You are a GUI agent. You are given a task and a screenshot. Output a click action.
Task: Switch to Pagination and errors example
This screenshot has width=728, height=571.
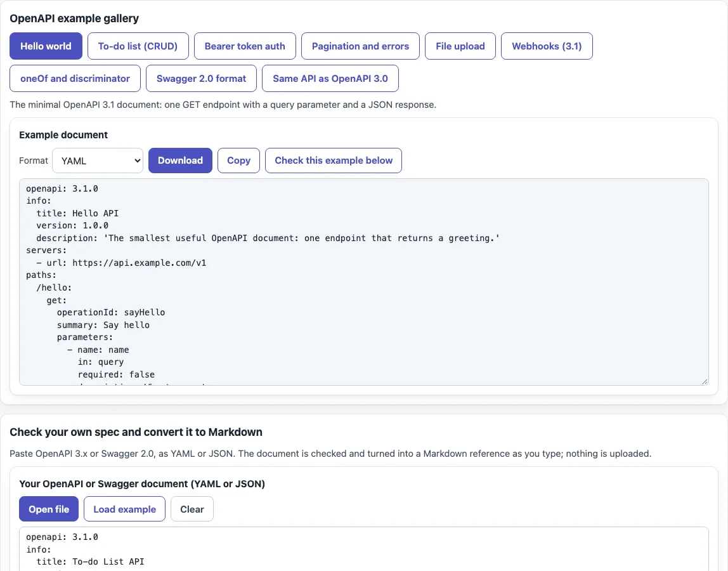pyautogui.click(x=360, y=46)
